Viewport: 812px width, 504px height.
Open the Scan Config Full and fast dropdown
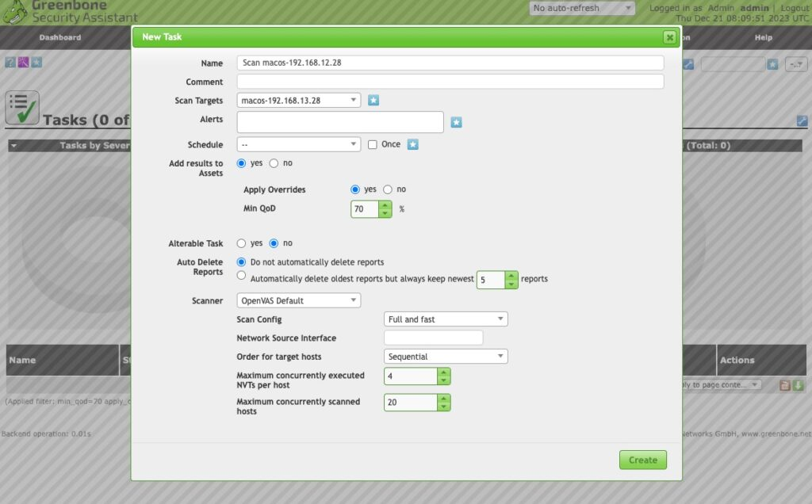[446, 319]
